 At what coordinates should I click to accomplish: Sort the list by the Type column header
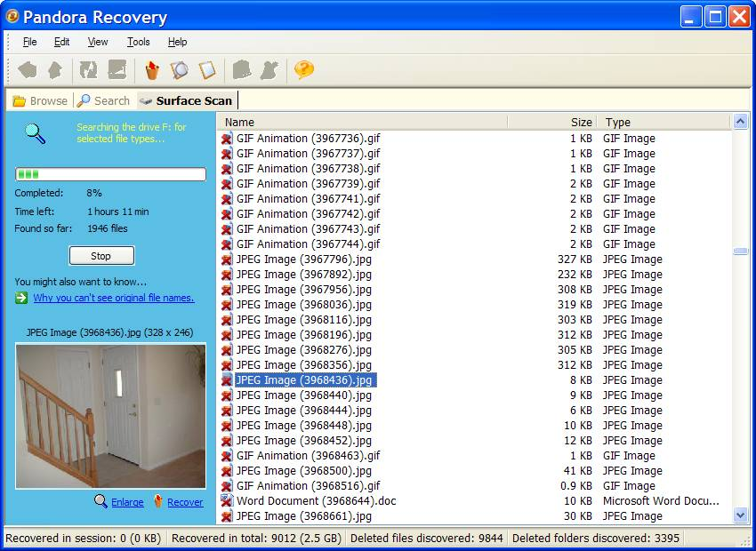point(664,122)
